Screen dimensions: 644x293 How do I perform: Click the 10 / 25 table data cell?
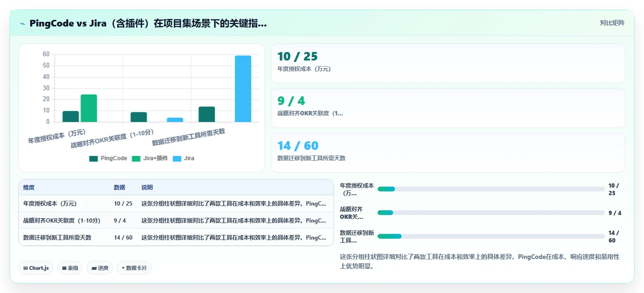pos(123,204)
